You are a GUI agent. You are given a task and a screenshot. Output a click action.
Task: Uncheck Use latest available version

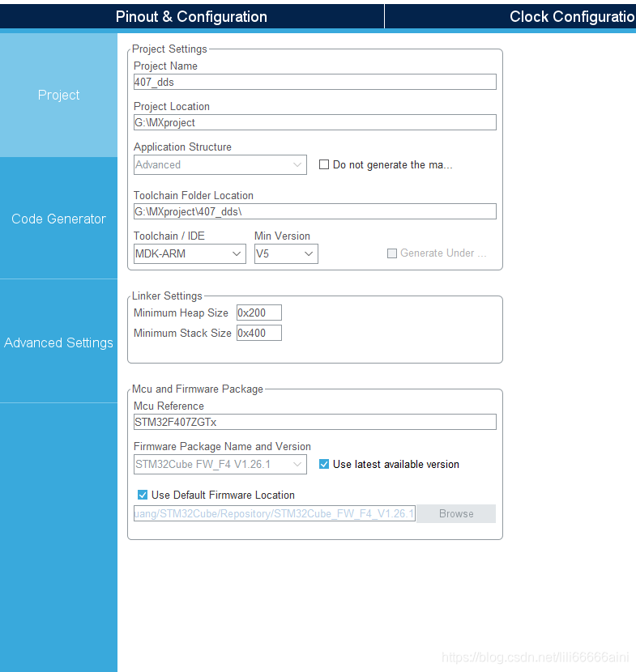[x=324, y=464]
